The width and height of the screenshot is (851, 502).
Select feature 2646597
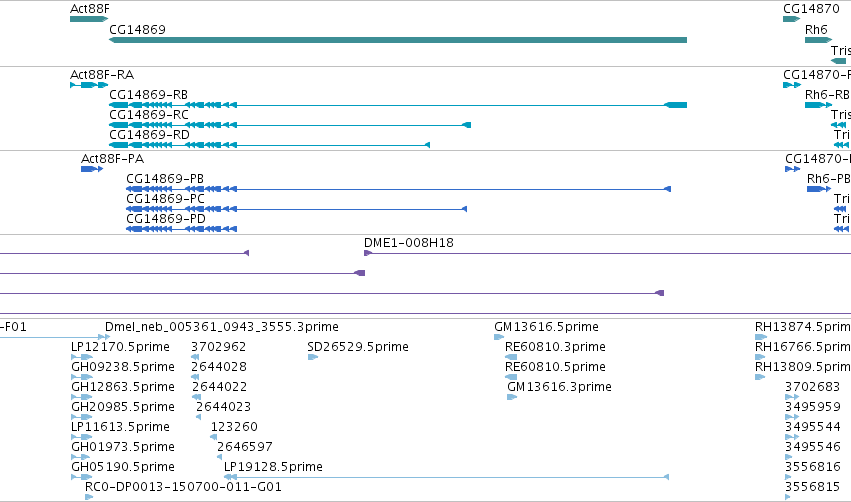click(245, 447)
